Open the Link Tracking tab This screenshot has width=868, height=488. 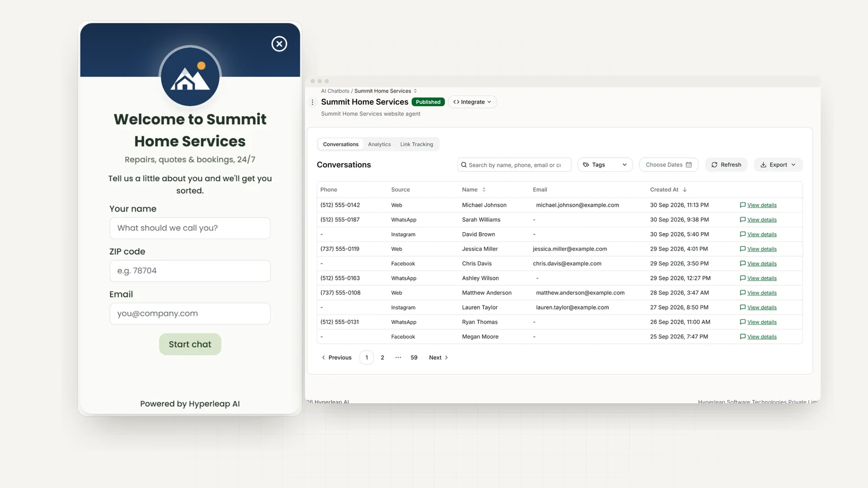coord(417,144)
